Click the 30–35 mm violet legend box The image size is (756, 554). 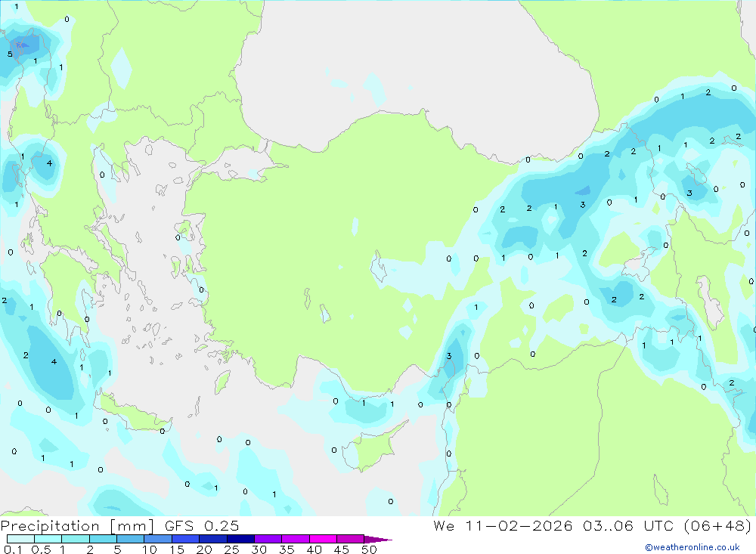(x=268, y=539)
